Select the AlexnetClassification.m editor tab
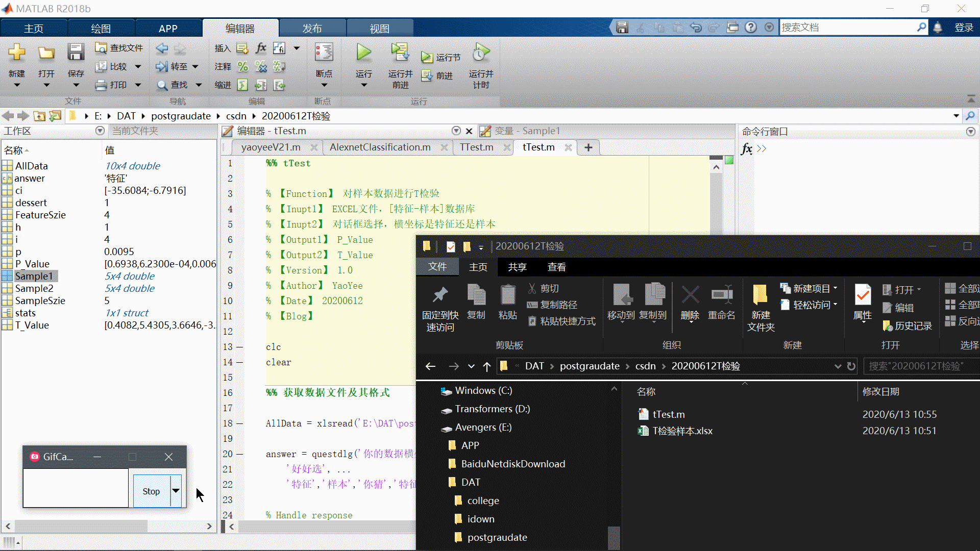 click(380, 147)
